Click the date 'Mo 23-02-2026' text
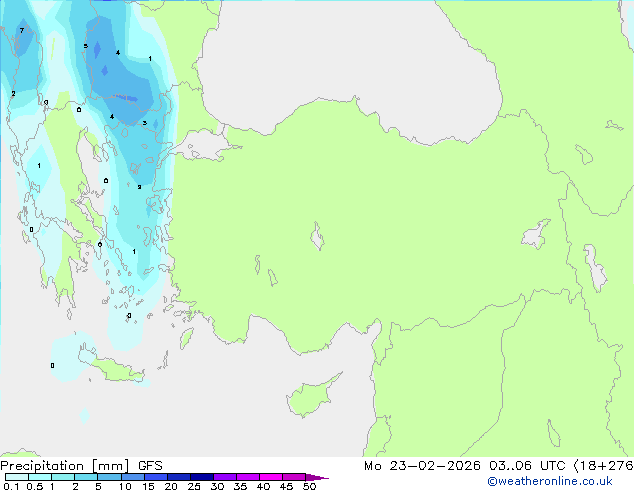 [422, 466]
